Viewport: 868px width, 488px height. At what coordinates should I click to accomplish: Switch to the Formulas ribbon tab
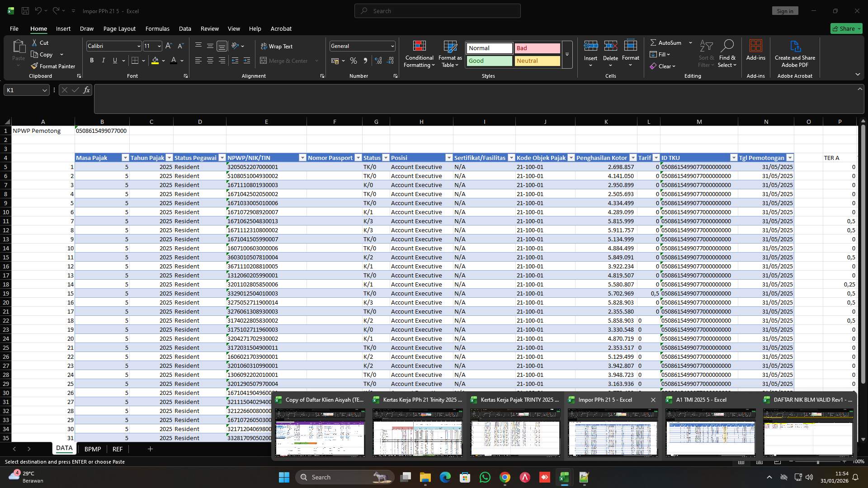[x=157, y=28]
